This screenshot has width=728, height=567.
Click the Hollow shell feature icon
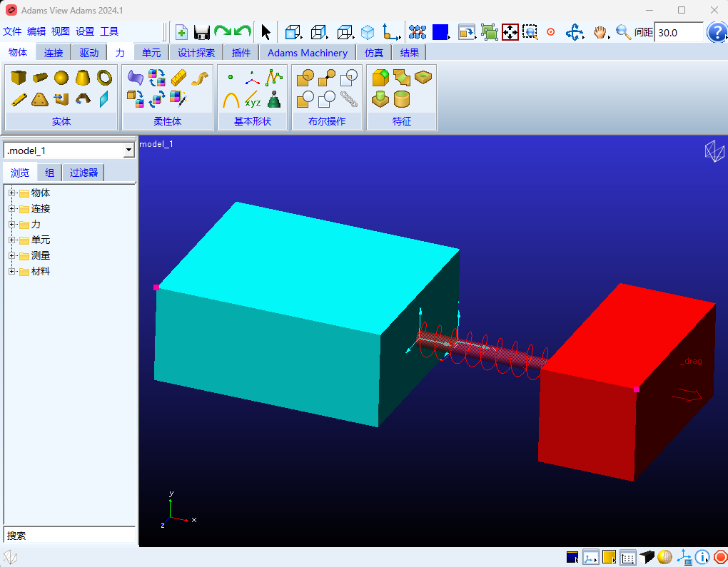coord(423,78)
